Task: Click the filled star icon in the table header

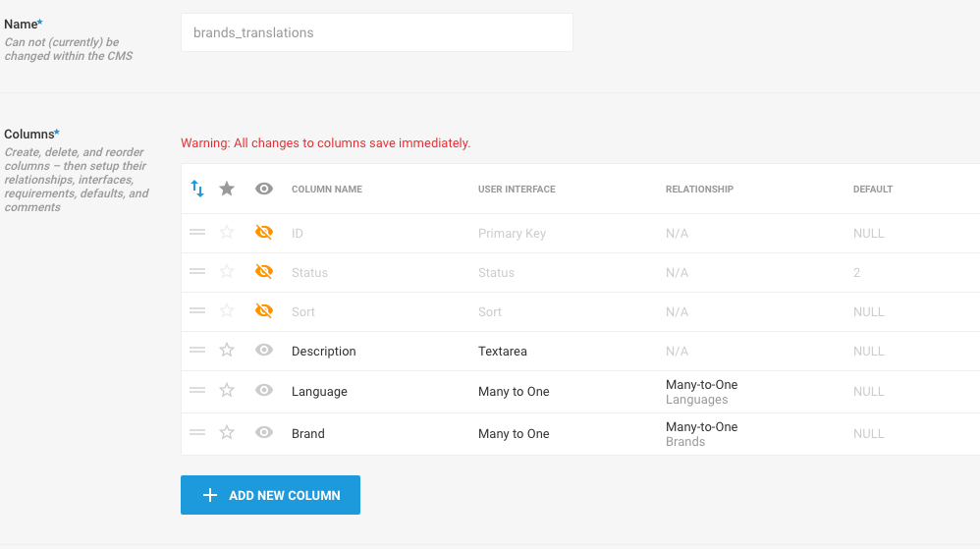Action: (x=227, y=189)
